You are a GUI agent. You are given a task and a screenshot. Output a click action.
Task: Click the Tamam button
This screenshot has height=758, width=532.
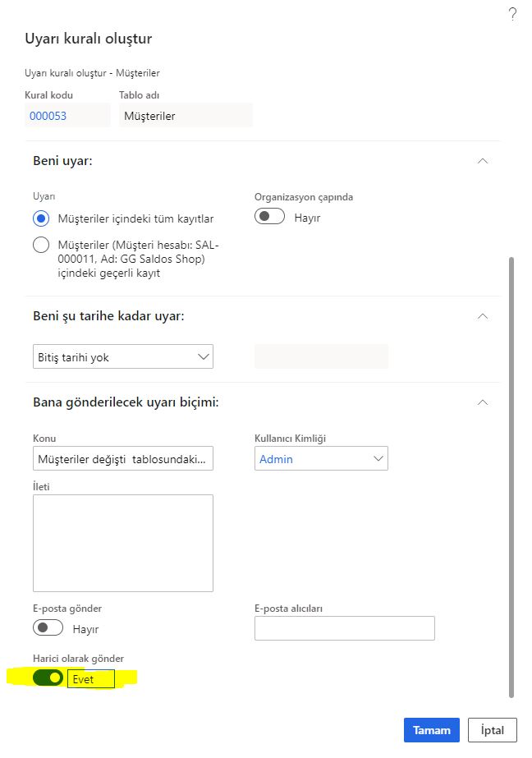coord(432,730)
